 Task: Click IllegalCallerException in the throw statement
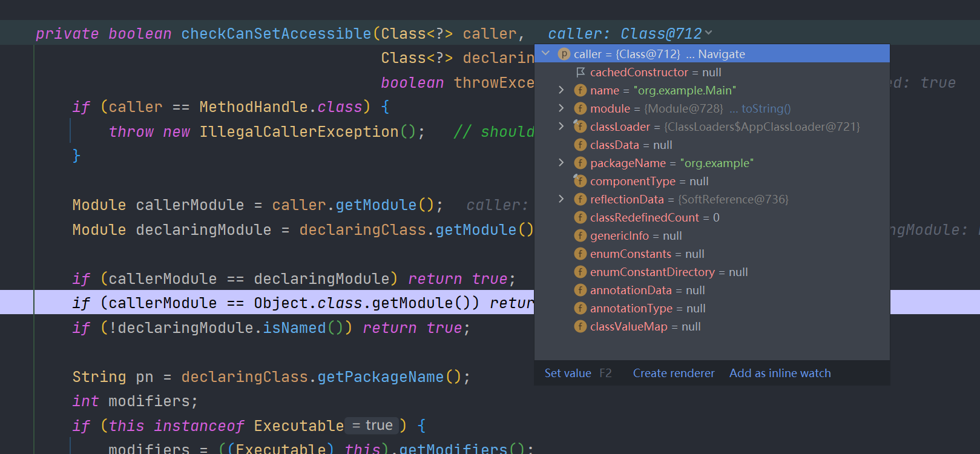[x=299, y=131]
